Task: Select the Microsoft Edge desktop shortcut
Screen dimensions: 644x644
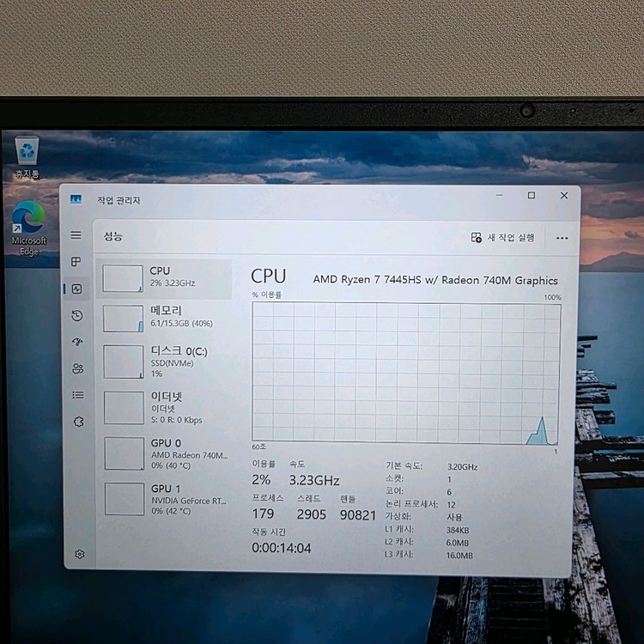Action: [28, 227]
